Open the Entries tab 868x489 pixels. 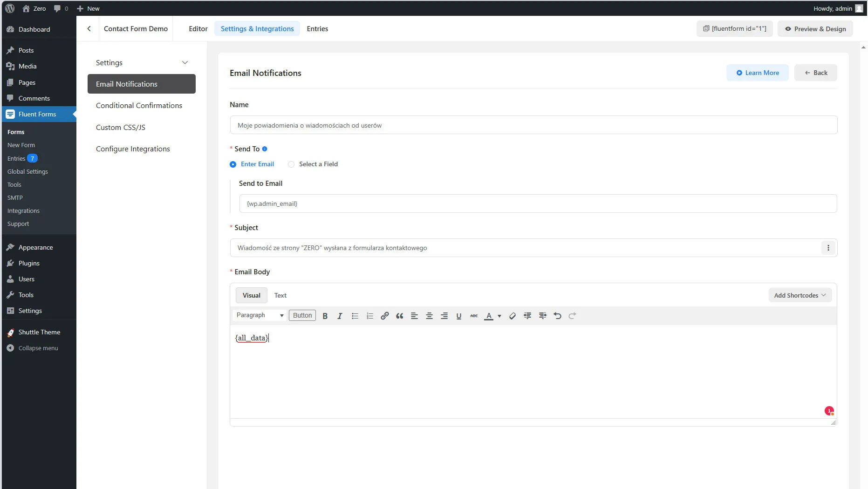317,29
